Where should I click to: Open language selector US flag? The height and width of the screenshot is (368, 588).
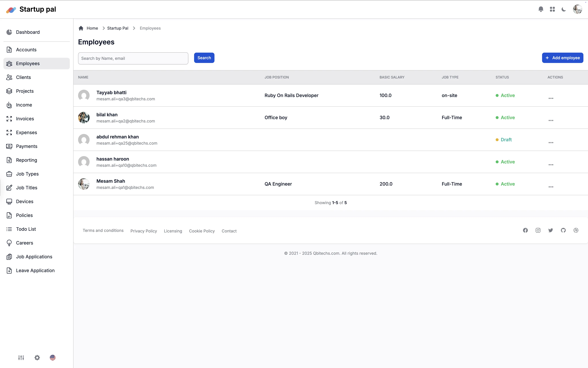click(53, 358)
